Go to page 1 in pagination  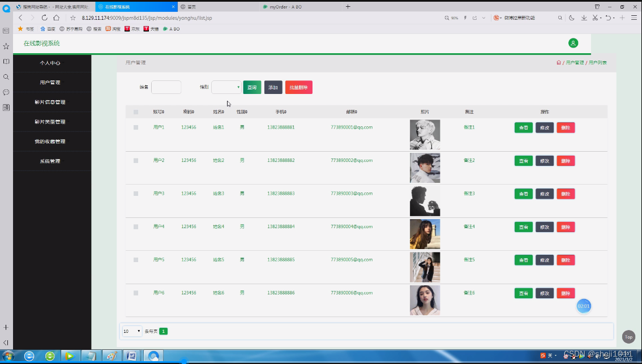point(164,331)
